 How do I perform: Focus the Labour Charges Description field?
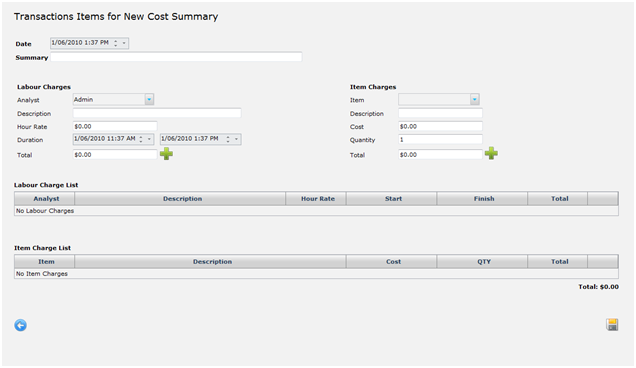(x=157, y=113)
